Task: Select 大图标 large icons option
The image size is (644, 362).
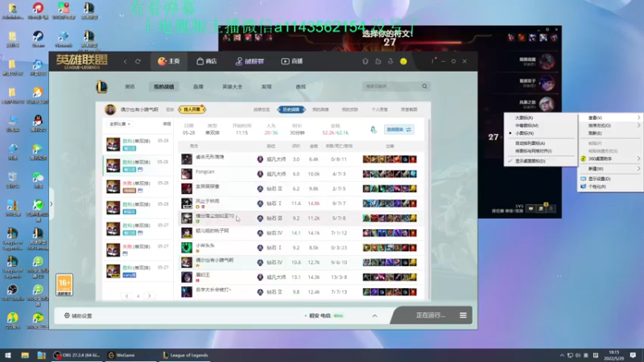Action: pyautogui.click(x=540, y=117)
